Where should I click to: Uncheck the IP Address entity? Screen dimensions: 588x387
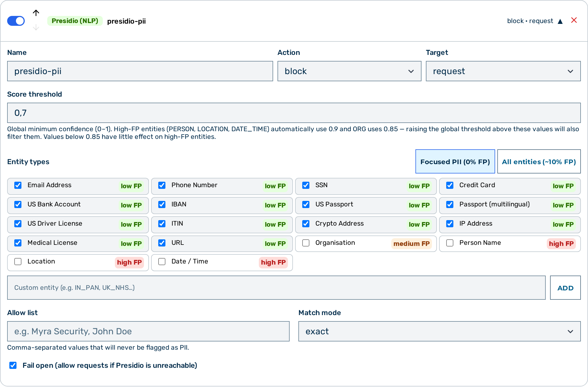450,224
